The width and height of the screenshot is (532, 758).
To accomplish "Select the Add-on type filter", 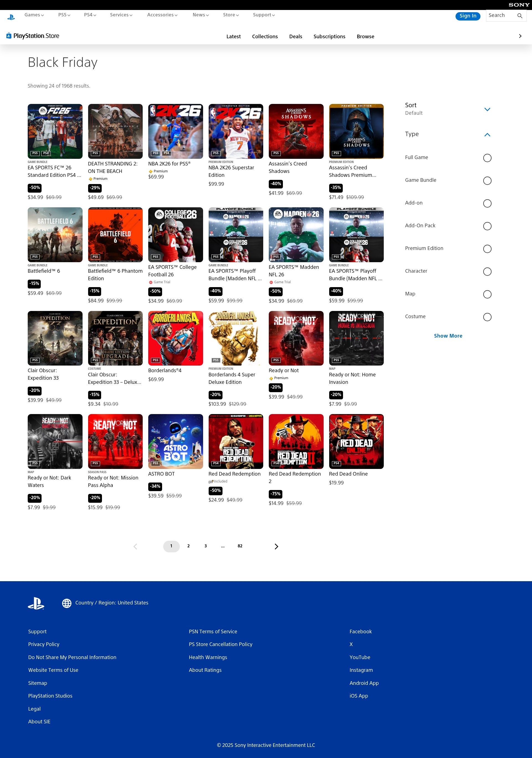I will (x=487, y=203).
